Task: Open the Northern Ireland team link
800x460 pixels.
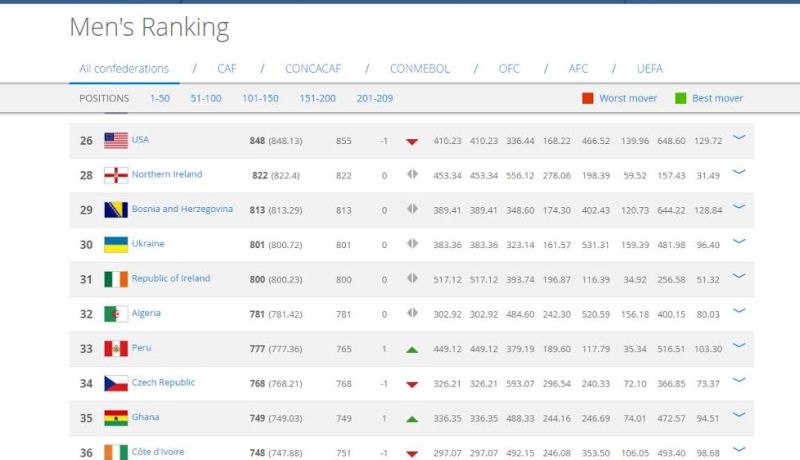Action: pyautogui.click(x=167, y=174)
